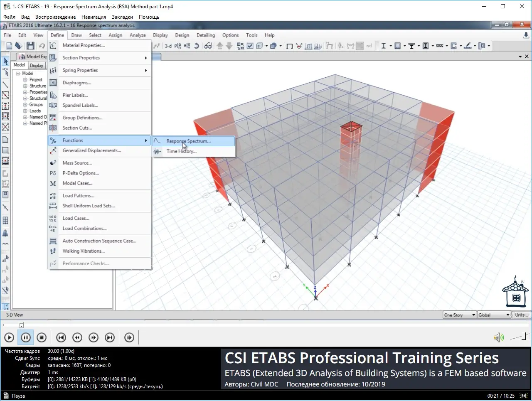Move down in list arrow icon
This screenshot has height=401, width=532.
click(229, 46)
